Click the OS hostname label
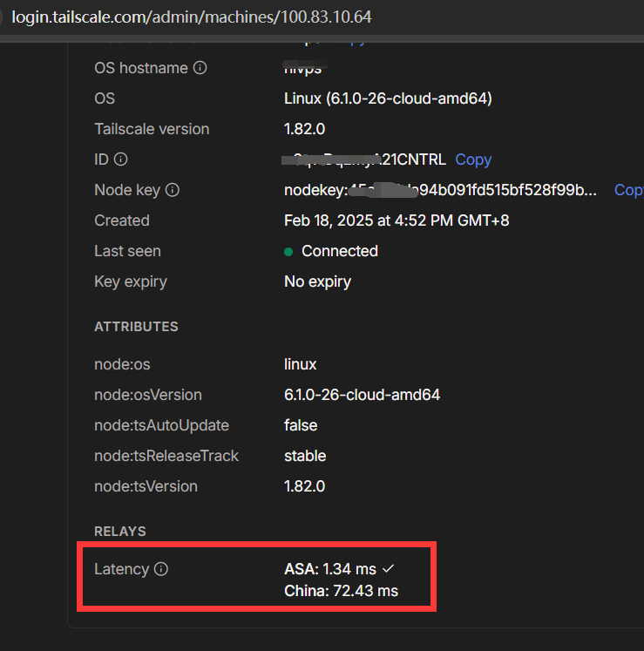Viewport: 644px width, 651px height. 141,68
